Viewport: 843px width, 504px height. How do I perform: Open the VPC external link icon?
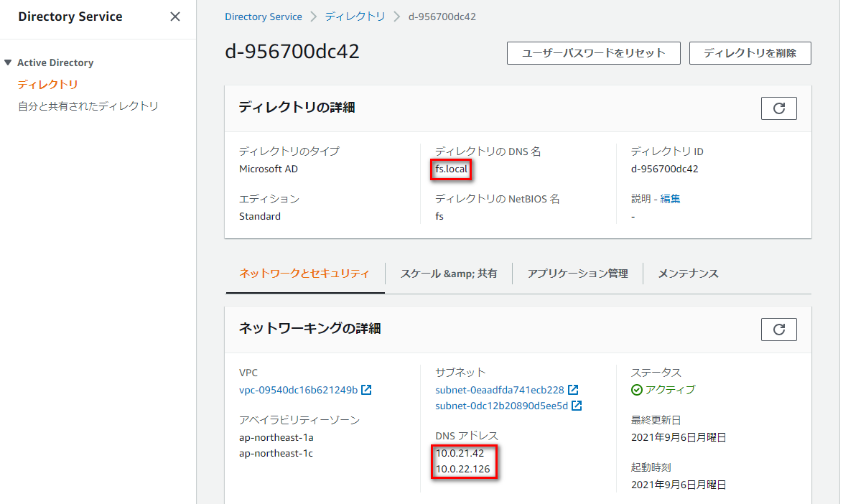coord(366,390)
